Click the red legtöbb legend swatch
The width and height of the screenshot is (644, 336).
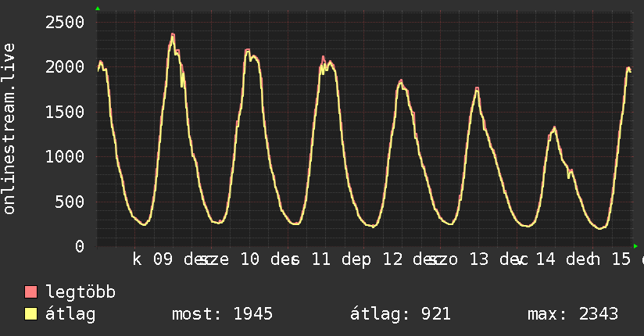[x=31, y=293]
